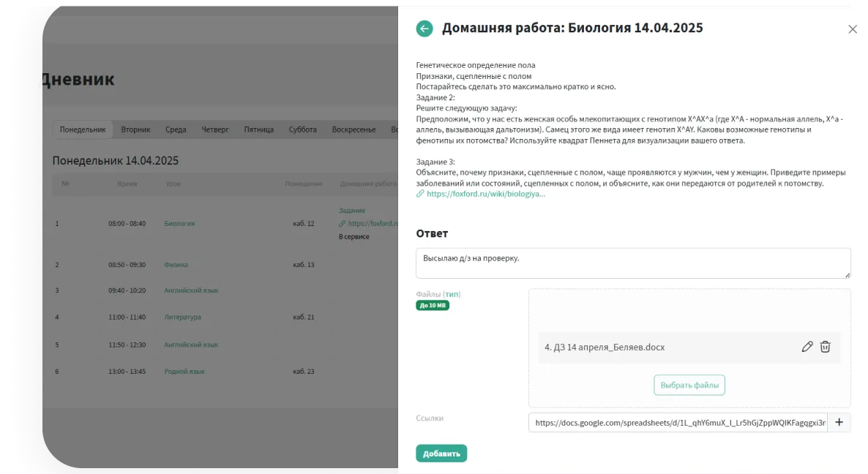Image resolution: width=868 pixels, height=474 pixels.
Task: Select the Пятница tab
Action: click(x=258, y=129)
